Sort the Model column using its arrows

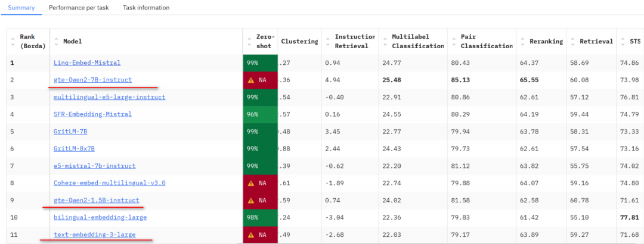tap(56, 42)
